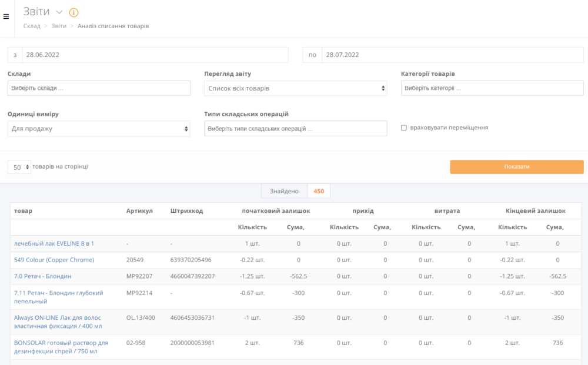Change the 50 items per page selector
This screenshot has height=365, width=588.
19,168
